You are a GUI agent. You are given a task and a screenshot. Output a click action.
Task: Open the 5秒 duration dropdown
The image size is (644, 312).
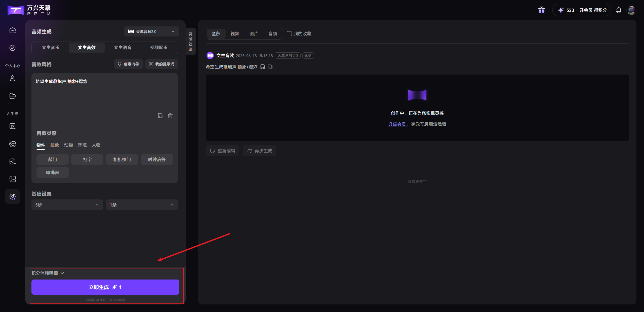pos(67,205)
